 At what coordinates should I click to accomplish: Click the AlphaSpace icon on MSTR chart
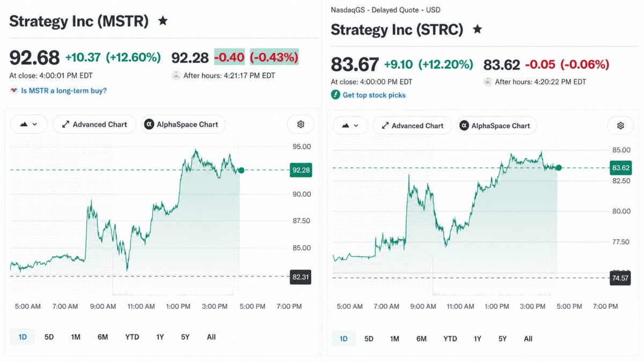pyautogui.click(x=149, y=124)
